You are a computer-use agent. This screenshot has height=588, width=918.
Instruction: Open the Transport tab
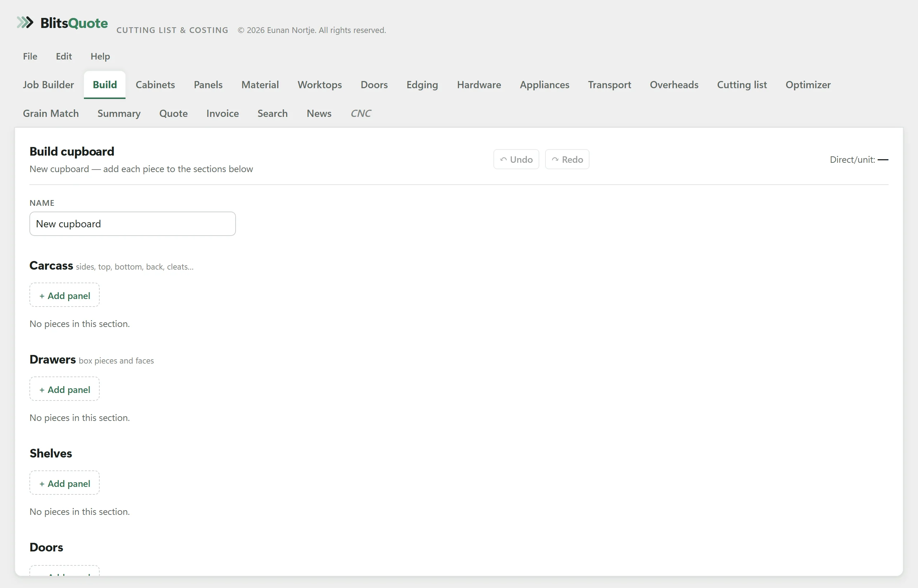pyautogui.click(x=610, y=85)
